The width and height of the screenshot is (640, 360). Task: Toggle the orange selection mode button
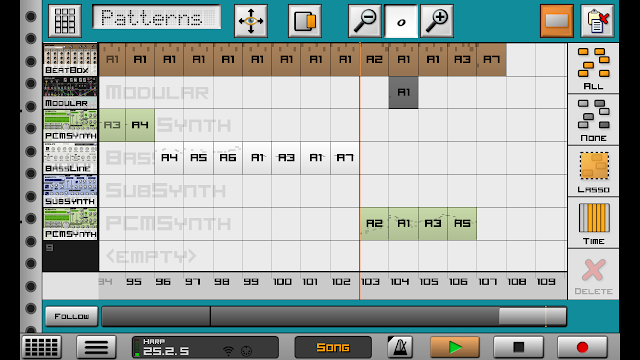[557, 21]
